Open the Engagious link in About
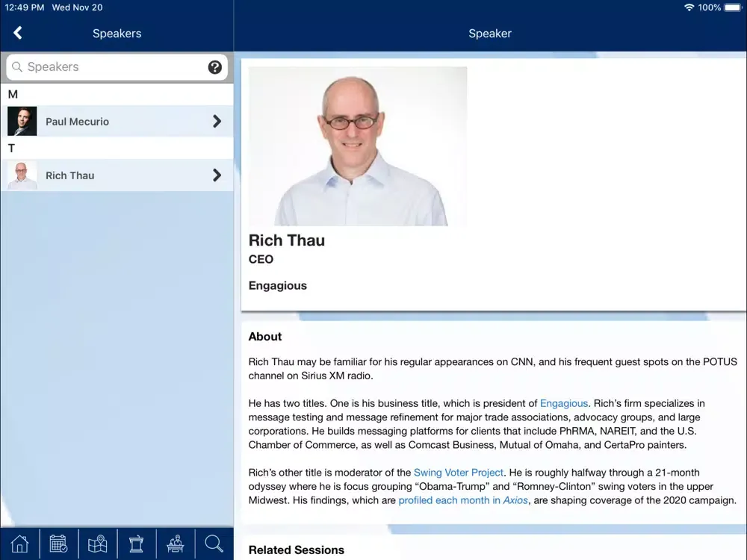This screenshot has width=747, height=560. [x=563, y=403]
